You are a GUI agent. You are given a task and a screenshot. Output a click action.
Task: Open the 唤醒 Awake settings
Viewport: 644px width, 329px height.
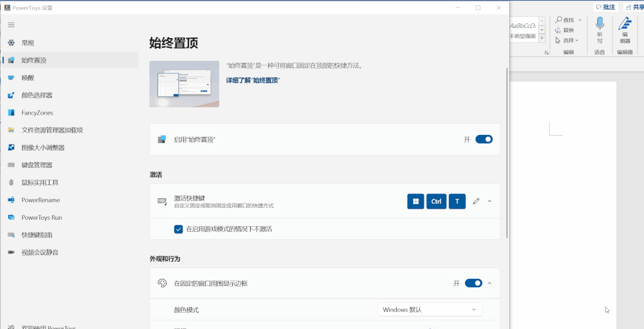[x=70, y=78]
